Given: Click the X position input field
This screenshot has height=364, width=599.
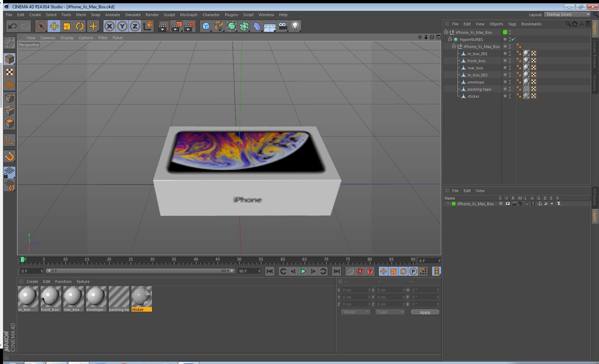Looking at the screenshot, I should coord(356,290).
